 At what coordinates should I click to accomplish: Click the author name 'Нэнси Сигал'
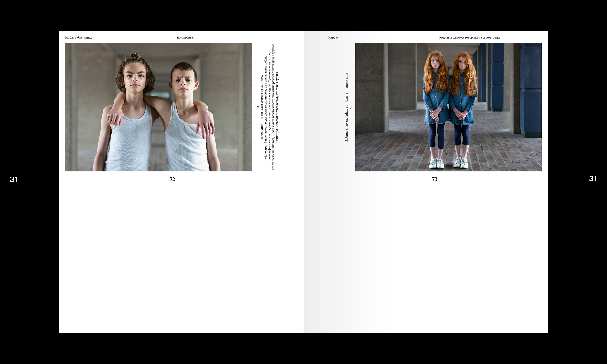(186, 37)
